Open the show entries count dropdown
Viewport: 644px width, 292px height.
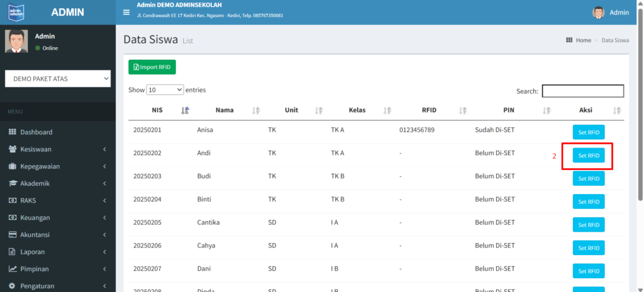(164, 90)
